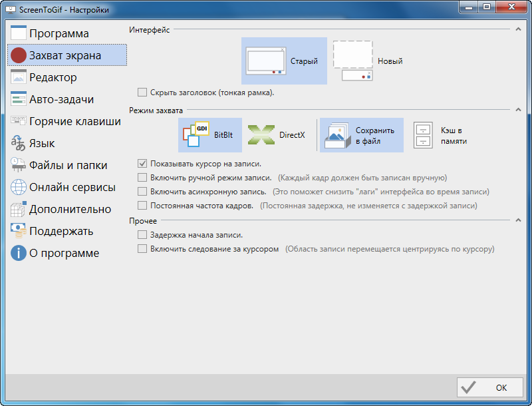Image resolution: width=532 pixels, height=406 pixels.
Task: Click the Кэш в памяти cabinet icon
Action: point(423,135)
